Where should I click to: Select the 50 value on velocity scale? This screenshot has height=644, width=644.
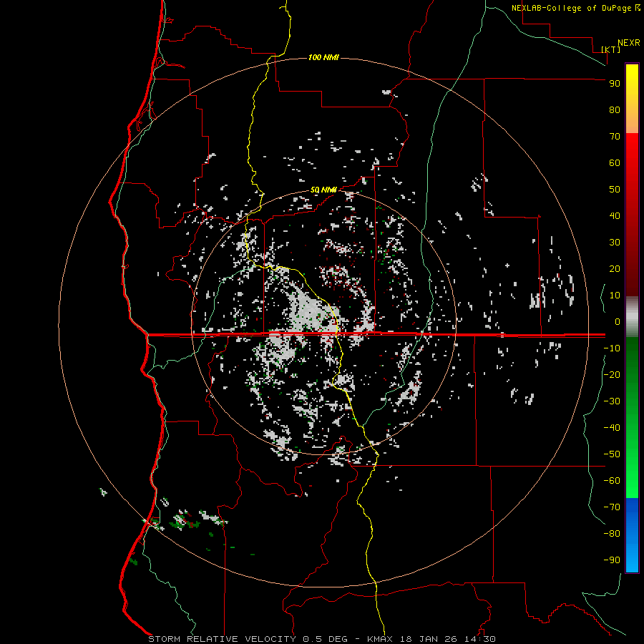coord(615,190)
